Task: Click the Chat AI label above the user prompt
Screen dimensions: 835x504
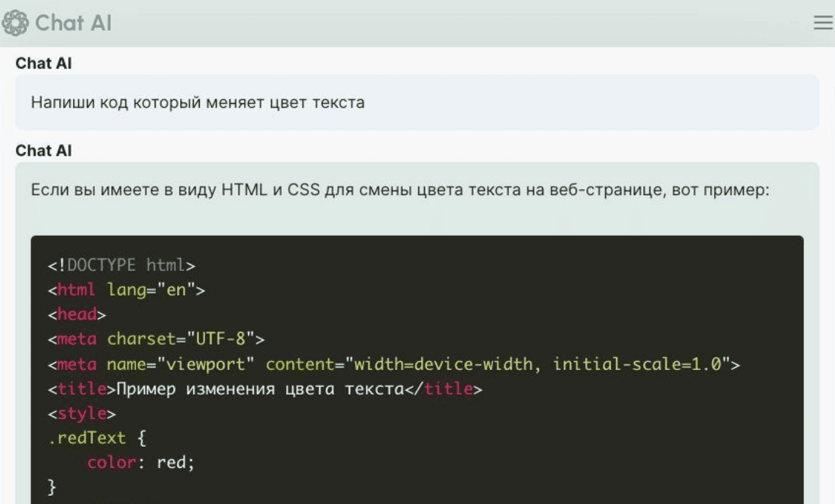Action: tap(44, 63)
